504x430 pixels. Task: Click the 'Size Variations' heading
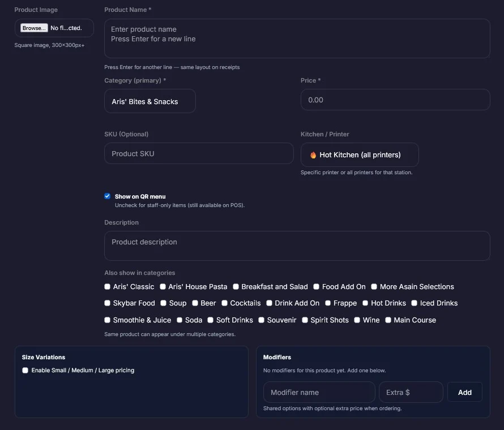(44, 357)
